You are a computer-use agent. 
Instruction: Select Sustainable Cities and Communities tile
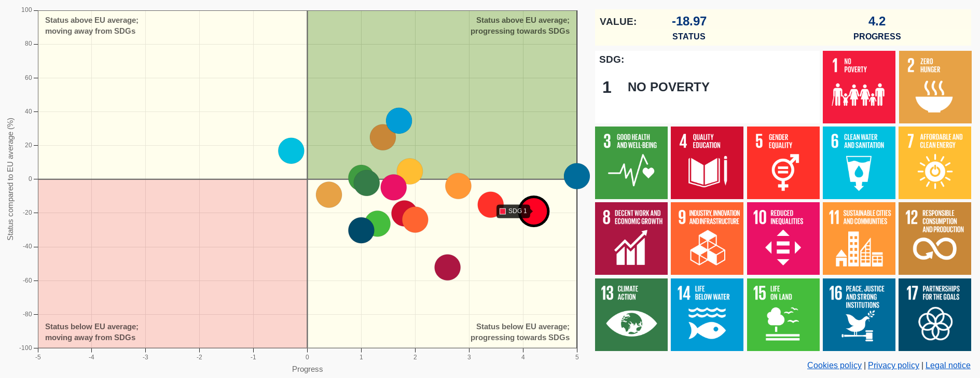(859, 239)
